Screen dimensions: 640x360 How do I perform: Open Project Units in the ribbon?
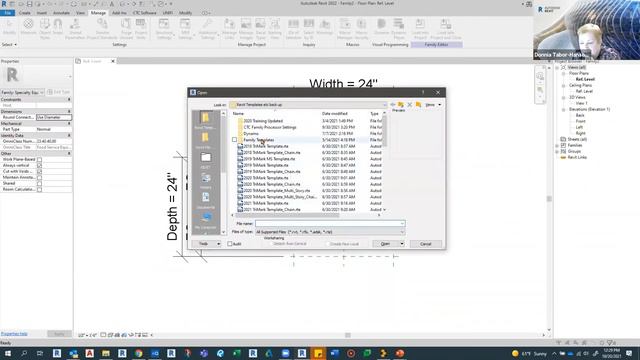pos(141,29)
